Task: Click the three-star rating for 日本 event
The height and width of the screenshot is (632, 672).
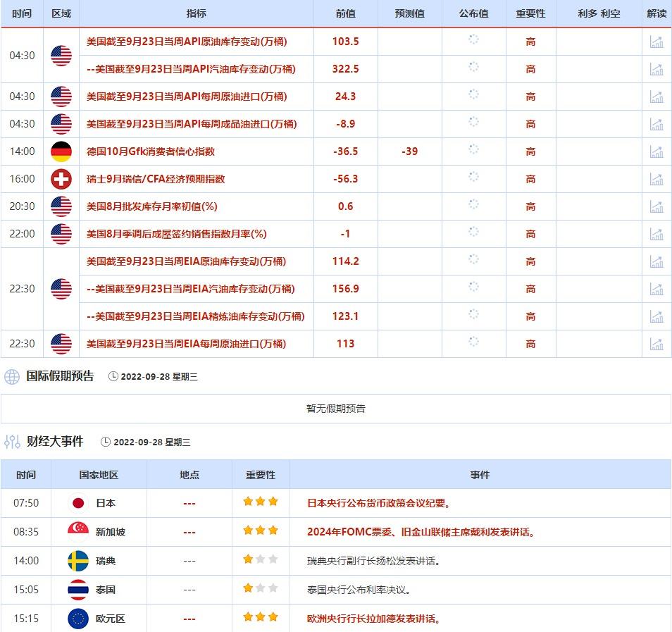Action: 261,501
